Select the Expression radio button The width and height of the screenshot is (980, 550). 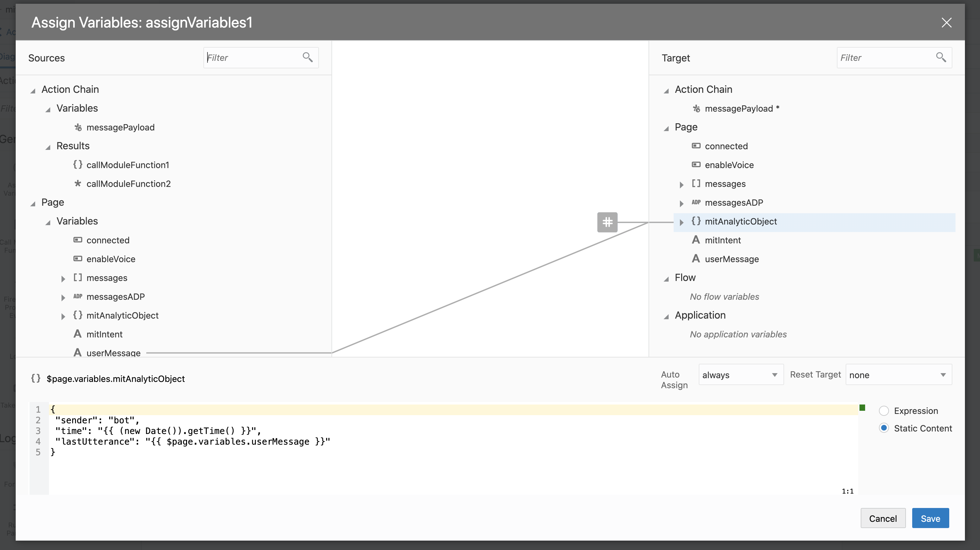point(884,411)
